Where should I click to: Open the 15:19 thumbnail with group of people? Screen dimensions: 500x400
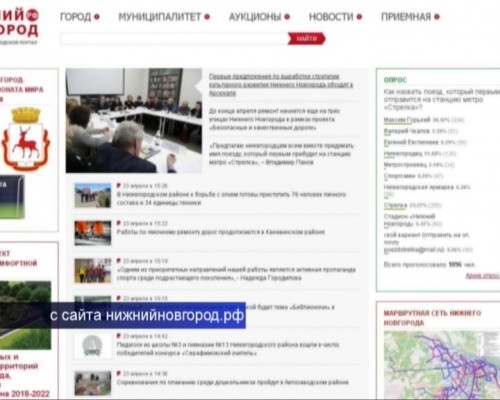93,271
